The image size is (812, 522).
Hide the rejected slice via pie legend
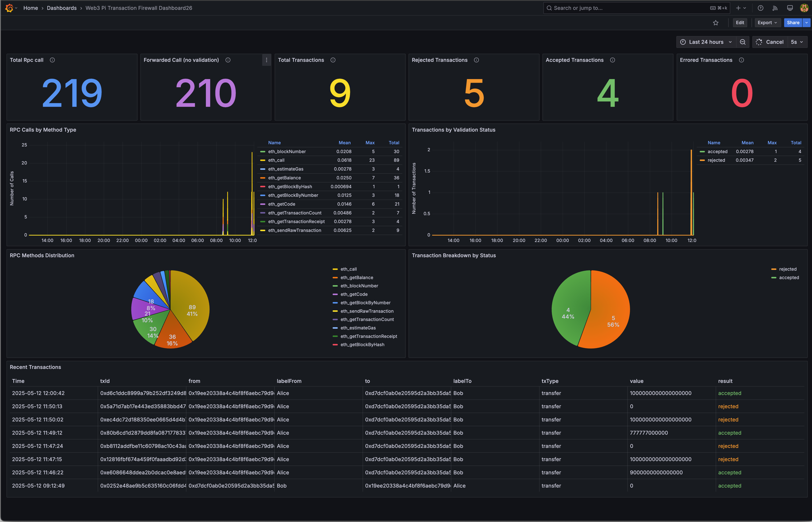point(787,269)
